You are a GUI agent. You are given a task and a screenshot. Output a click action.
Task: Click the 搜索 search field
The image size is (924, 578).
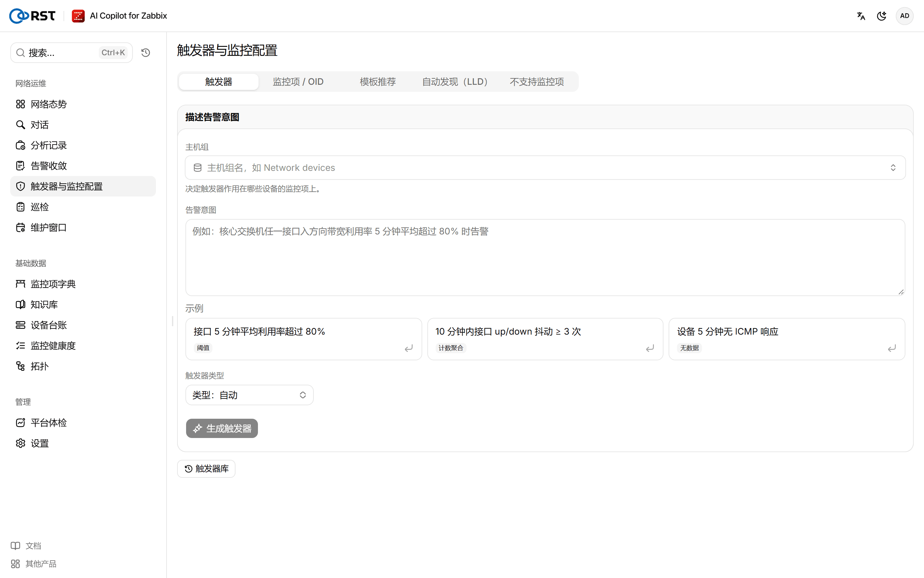click(x=72, y=53)
